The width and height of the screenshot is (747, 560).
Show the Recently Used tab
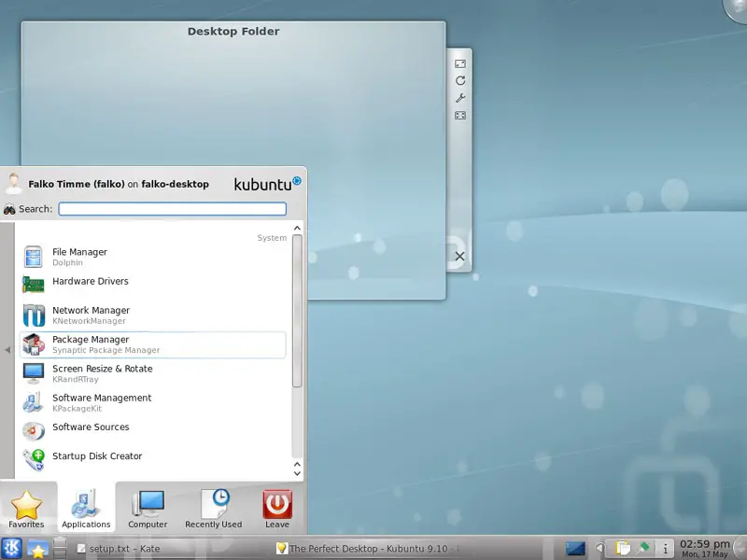(214, 509)
